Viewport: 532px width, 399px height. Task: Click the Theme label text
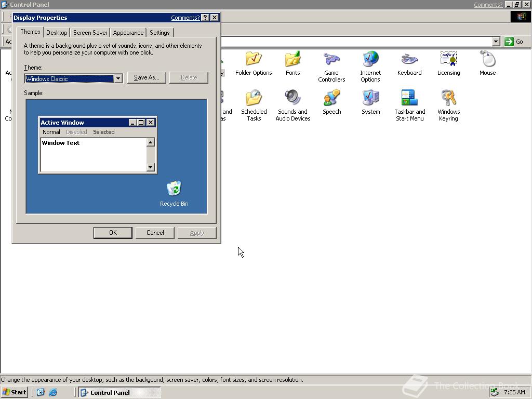33,68
